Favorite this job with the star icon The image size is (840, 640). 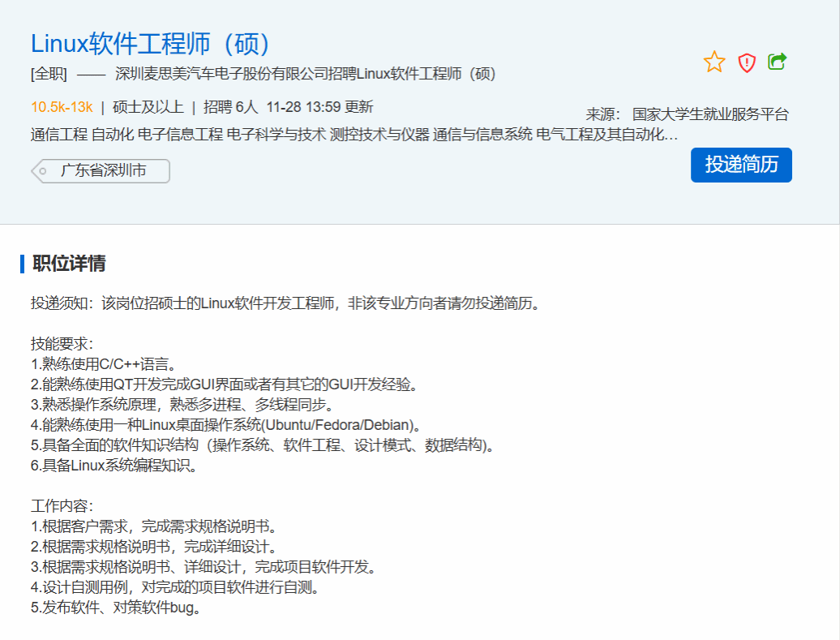714,62
